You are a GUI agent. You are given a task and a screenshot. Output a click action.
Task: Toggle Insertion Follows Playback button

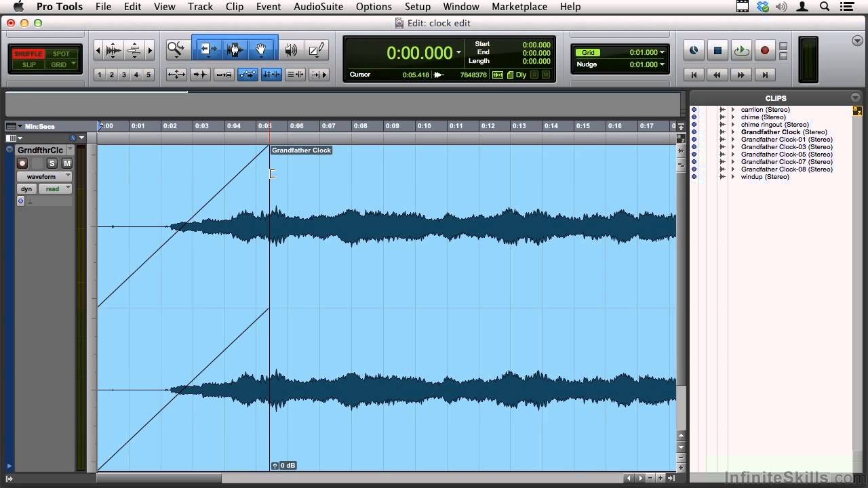click(319, 75)
